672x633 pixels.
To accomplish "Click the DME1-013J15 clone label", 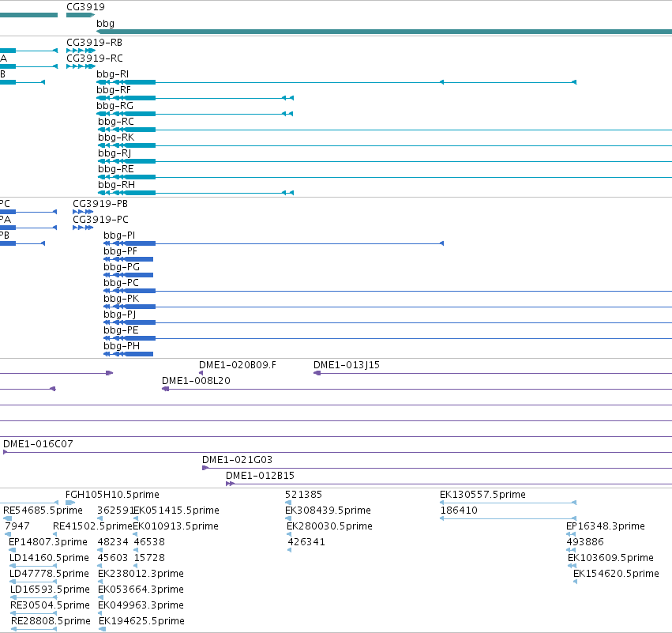I will pyautogui.click(x=347, y=365).
